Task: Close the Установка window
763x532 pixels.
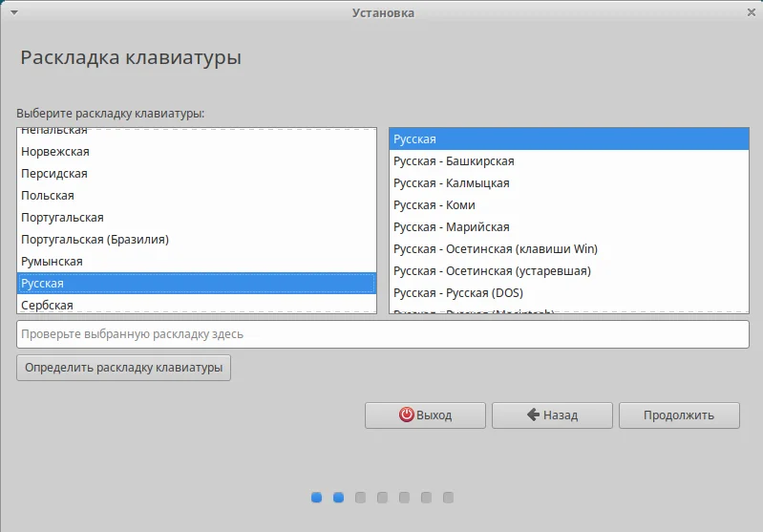Action: click(752, 12)
